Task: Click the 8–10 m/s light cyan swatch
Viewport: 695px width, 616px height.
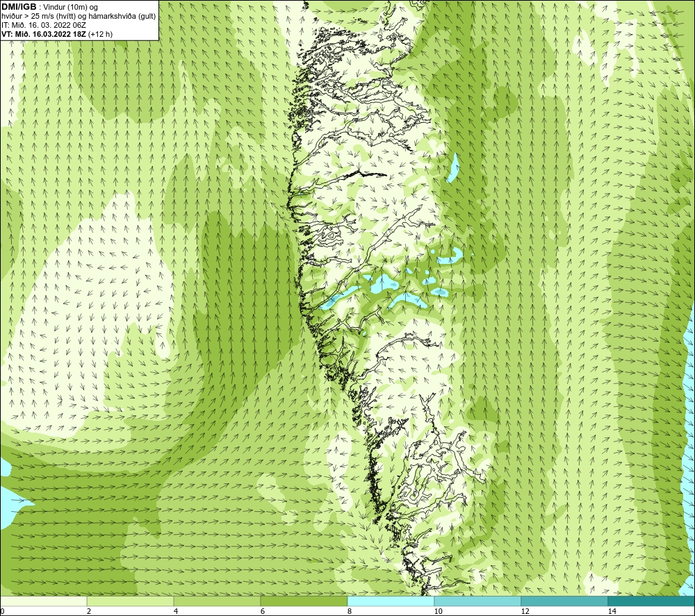Action: pos(391,601)
